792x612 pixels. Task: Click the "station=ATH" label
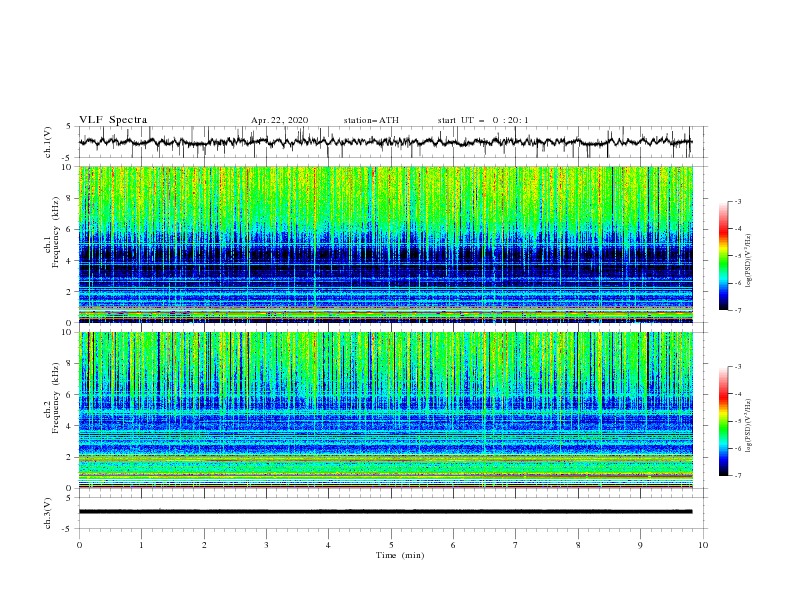(x=371, y=120)
